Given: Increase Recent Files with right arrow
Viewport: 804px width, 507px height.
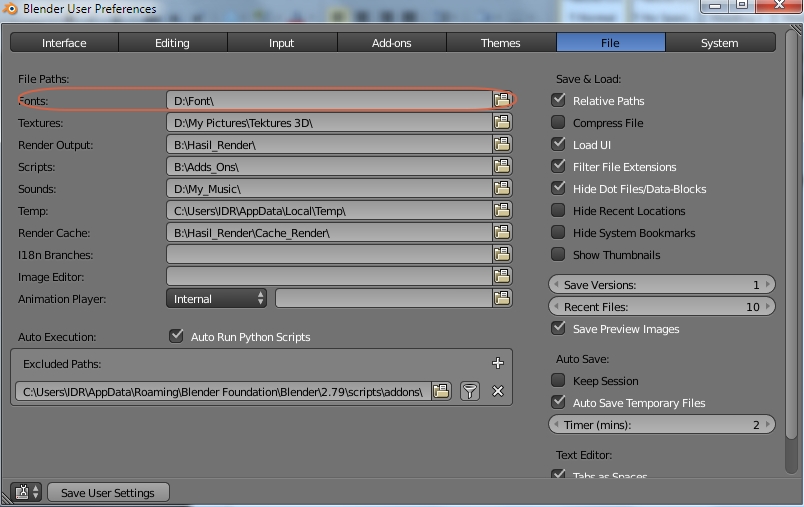Looking at the screenshot, I should pos(768,306).
